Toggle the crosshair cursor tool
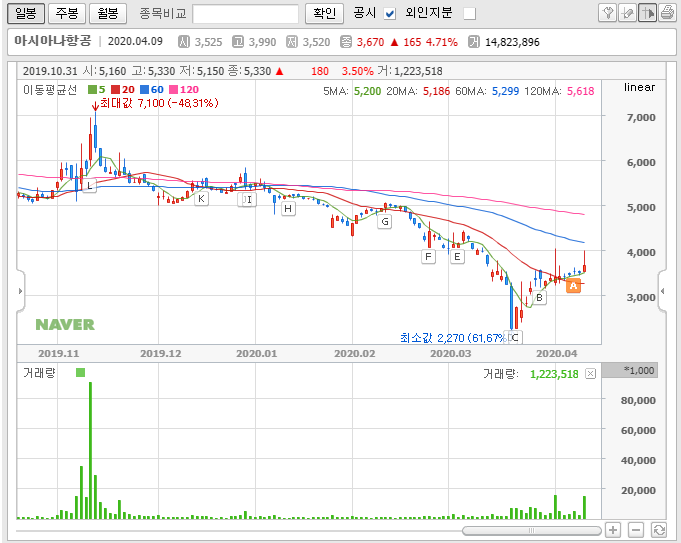The height and width of the screenshot is (543, 681). pos(647,13)
